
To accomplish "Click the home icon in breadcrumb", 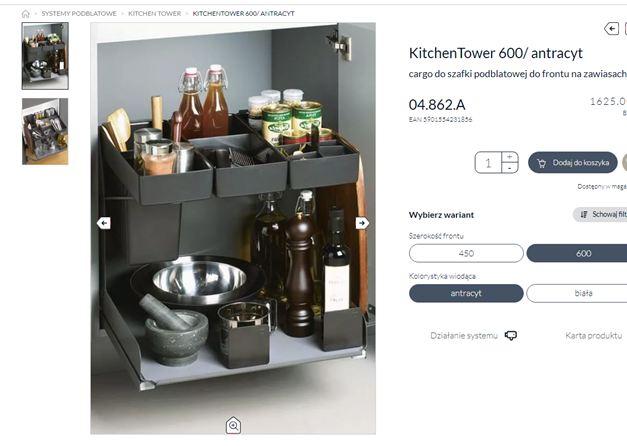I will (x=26, y=14).
